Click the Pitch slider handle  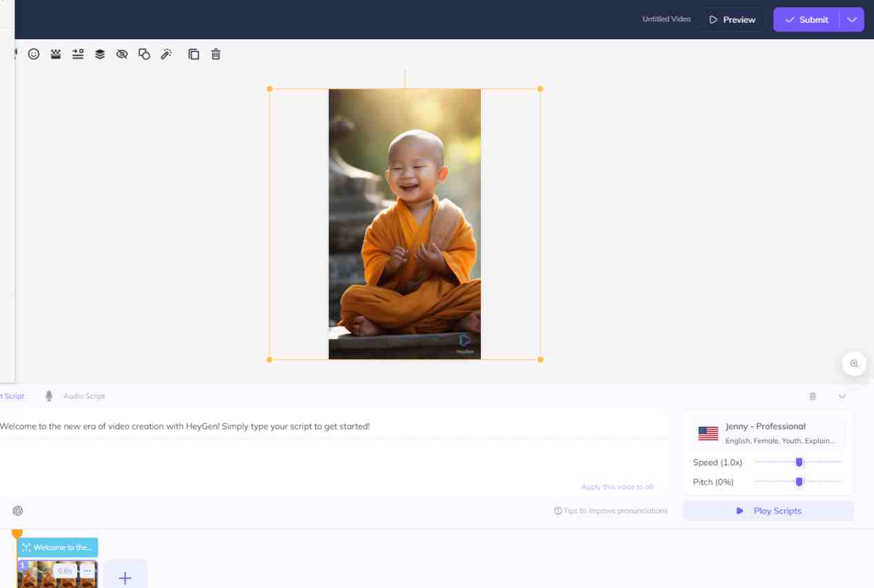pyautogui.click(x=799, y=481)
